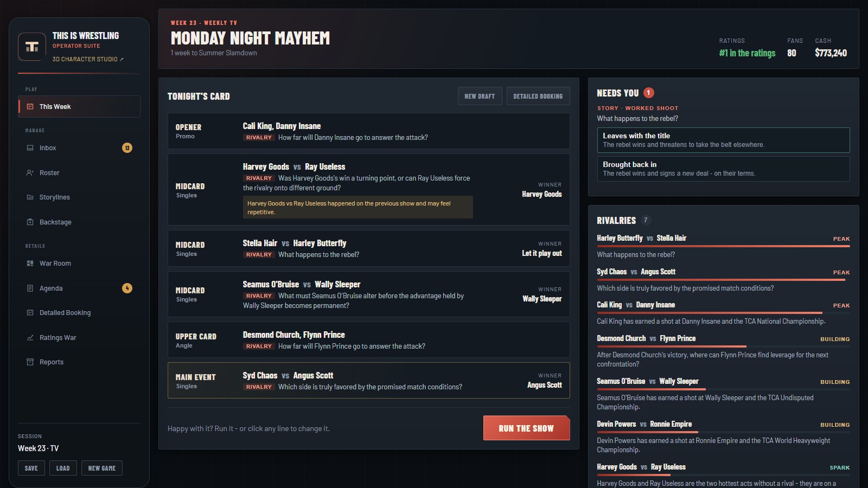
Task: Open This Week in the sidebar
Action: [x=79, y=107]
